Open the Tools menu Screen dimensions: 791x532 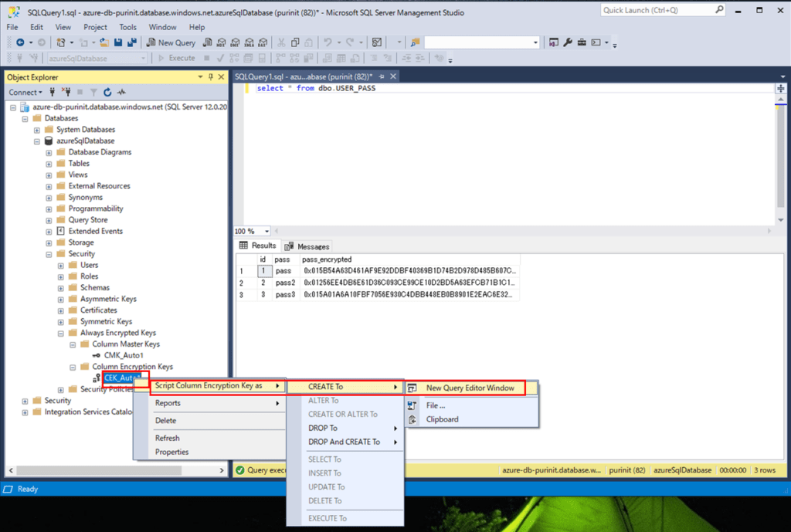(x=127, y=27)
